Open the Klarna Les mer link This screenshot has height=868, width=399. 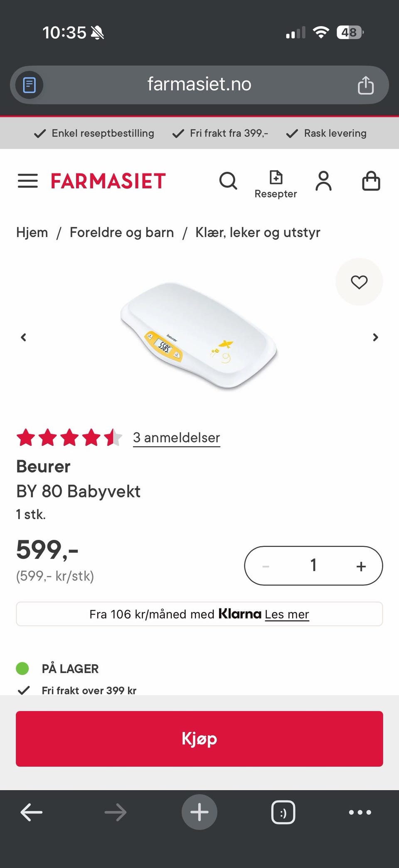pos(287,614)
